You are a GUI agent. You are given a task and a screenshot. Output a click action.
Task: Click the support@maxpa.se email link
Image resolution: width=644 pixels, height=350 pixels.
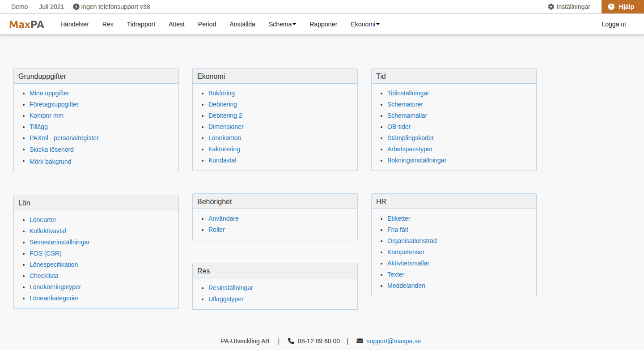pyautogui.click(x=394, y=341)
